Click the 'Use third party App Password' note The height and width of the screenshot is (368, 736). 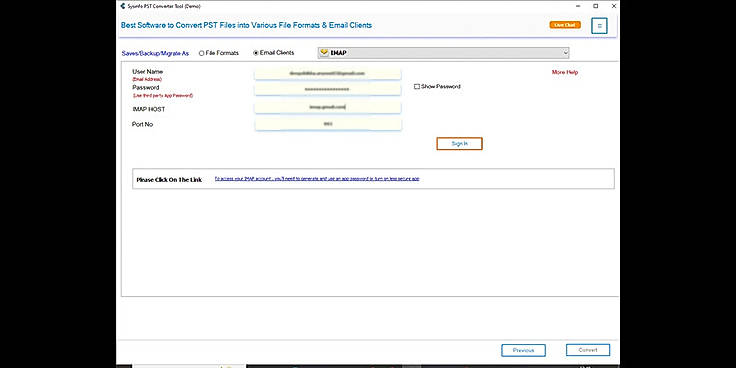click(x=162, y=95)
